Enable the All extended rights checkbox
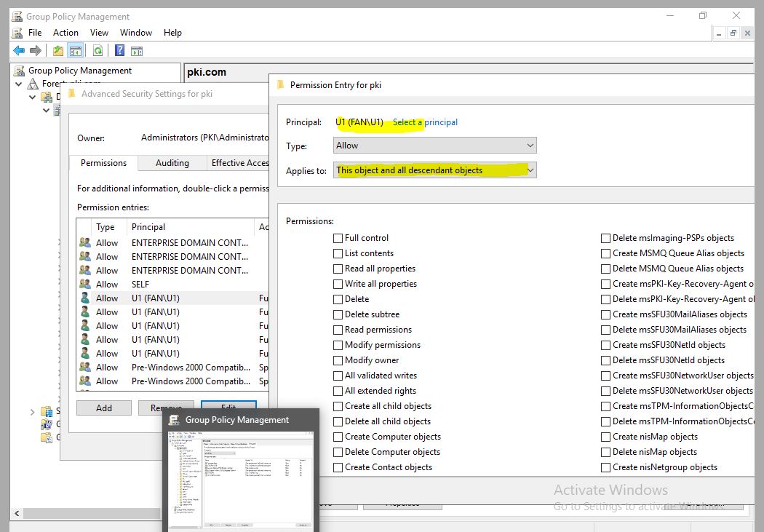Viewport: 764px width, 532px height. pyautogui.click(x=338, y=392)
